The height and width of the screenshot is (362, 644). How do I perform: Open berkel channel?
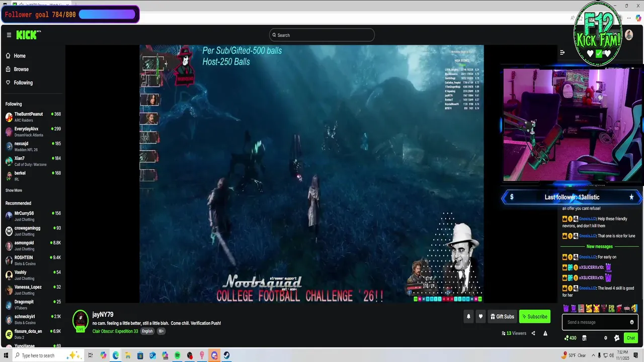tap(33, 175)
